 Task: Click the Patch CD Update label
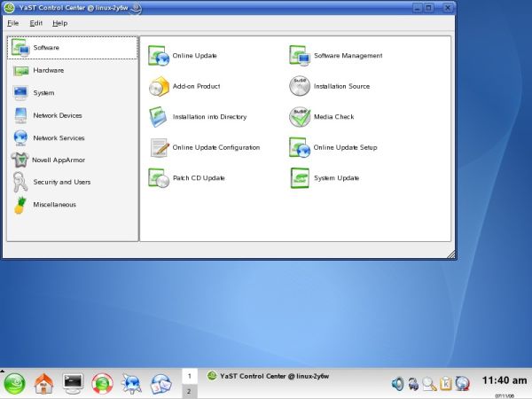199,178
